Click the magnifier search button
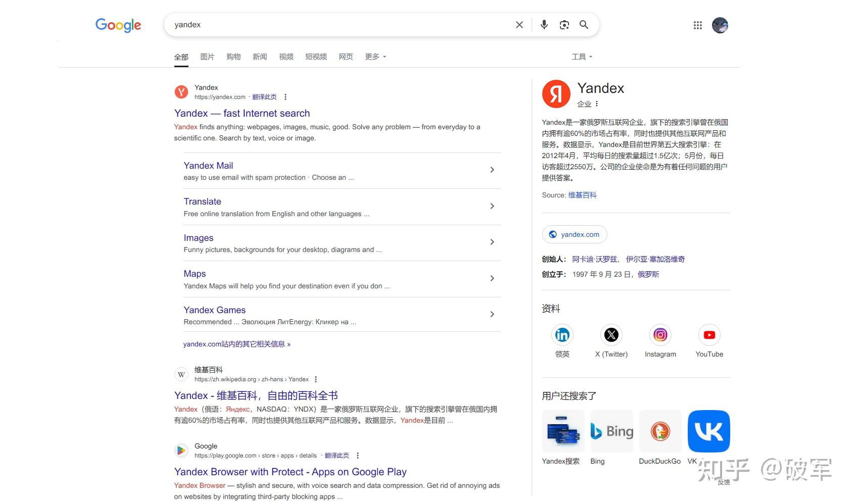The height and width of the screenshot is (504, 854). pos(584,25)
